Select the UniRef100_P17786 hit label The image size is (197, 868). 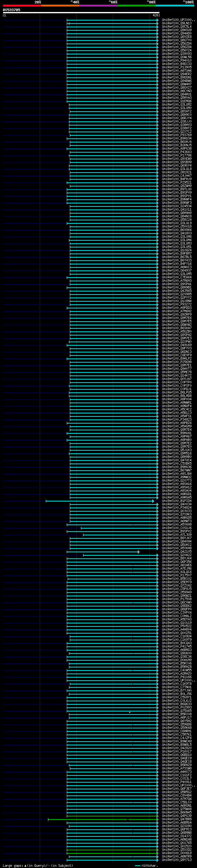[176, 155]
